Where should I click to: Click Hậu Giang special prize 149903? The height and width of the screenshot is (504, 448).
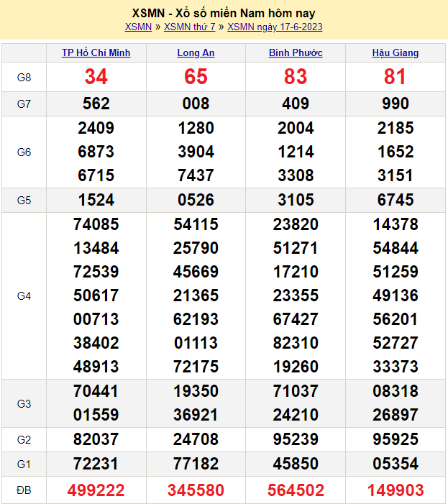pos(395,490)
